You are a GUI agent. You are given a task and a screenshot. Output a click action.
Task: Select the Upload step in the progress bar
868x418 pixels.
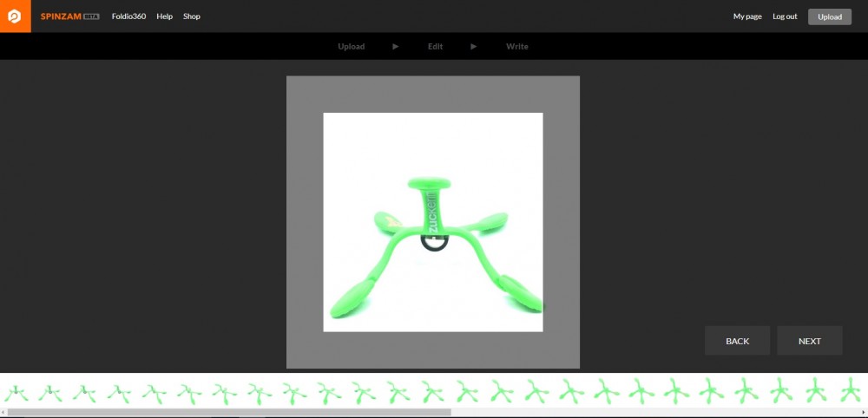coord(352,47)
